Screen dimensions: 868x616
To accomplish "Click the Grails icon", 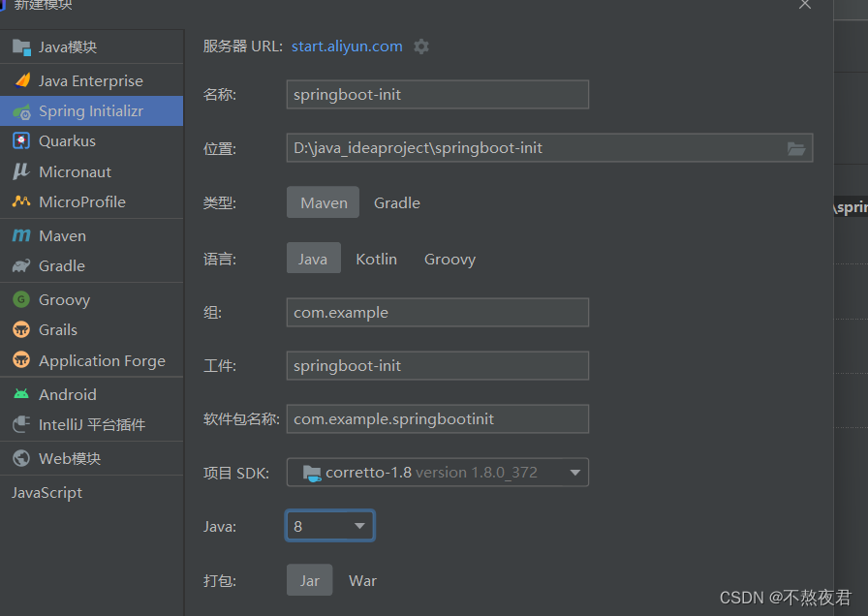I will pos(21,330).
